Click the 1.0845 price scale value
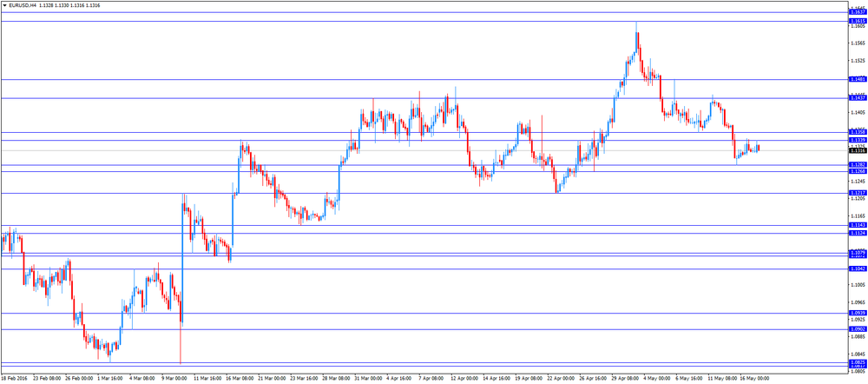Image resolution: width=868 pixels, height=384 pixels. [857, 354]
